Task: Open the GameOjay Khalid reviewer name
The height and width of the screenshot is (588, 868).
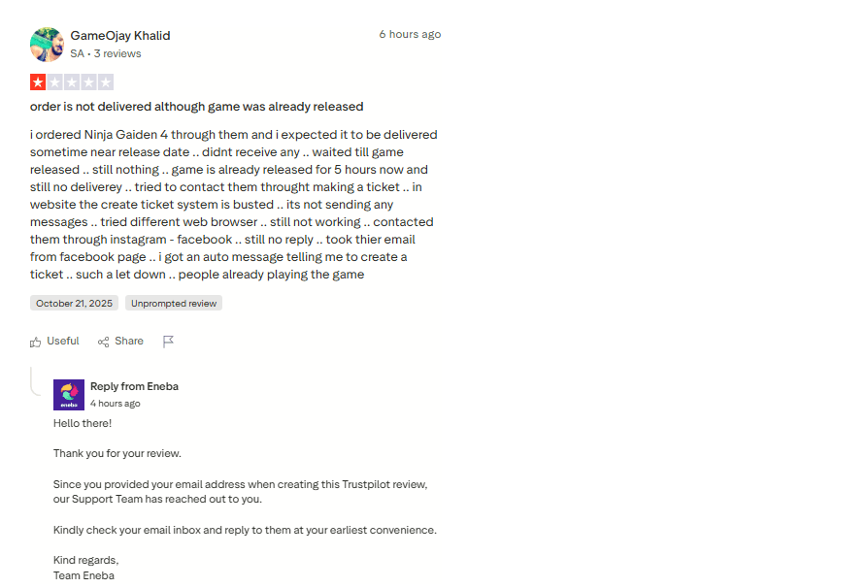Action: point(119,36)
